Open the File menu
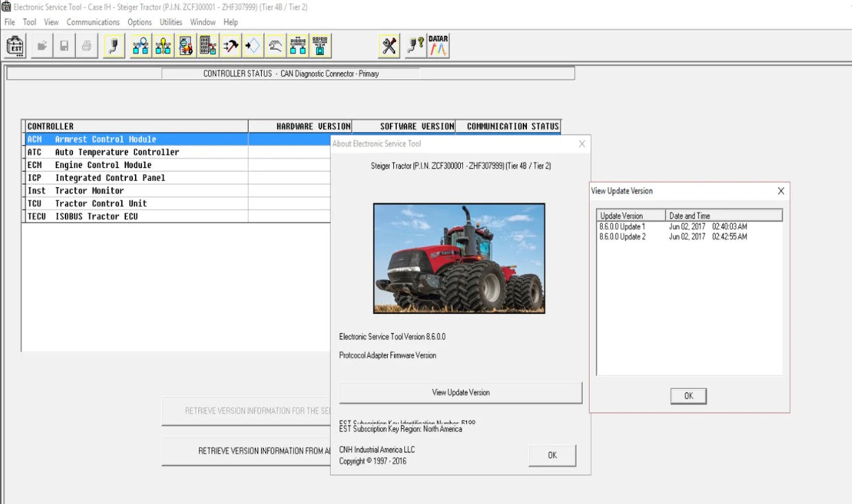 10,22
